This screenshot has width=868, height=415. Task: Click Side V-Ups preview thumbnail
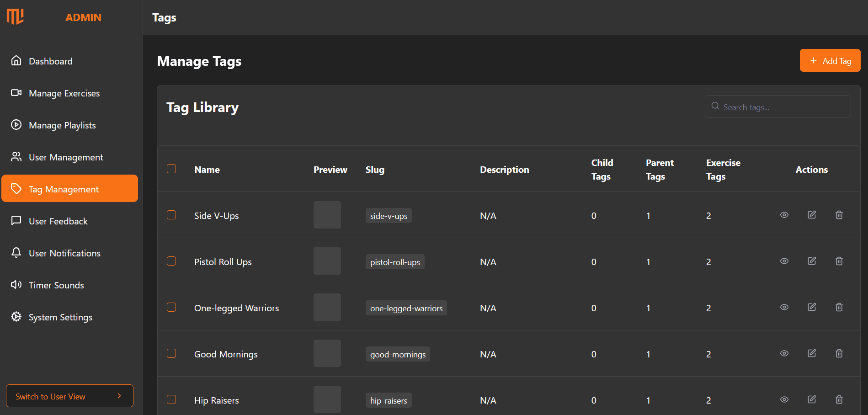[x=327, y=215]
